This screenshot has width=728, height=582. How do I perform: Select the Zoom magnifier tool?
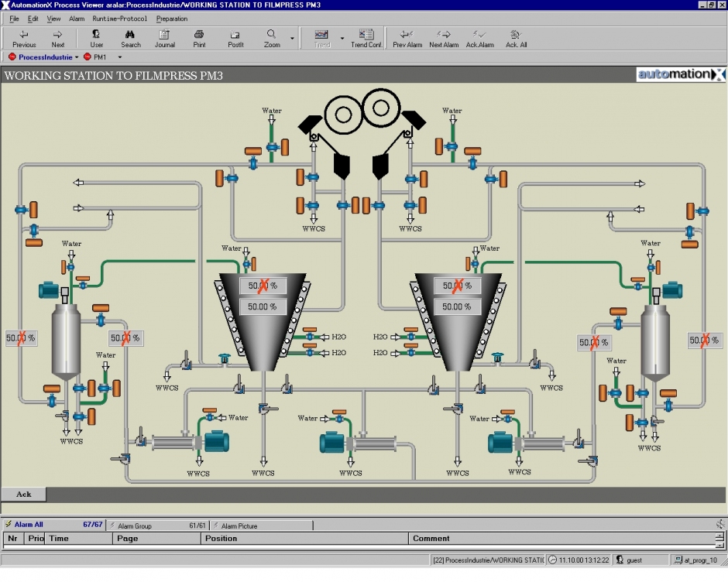click(x=272, y=39)
